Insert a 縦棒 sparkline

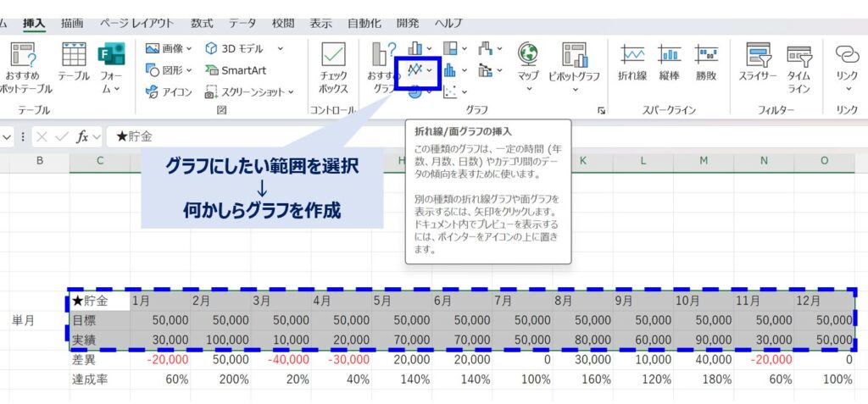(670, 63)
